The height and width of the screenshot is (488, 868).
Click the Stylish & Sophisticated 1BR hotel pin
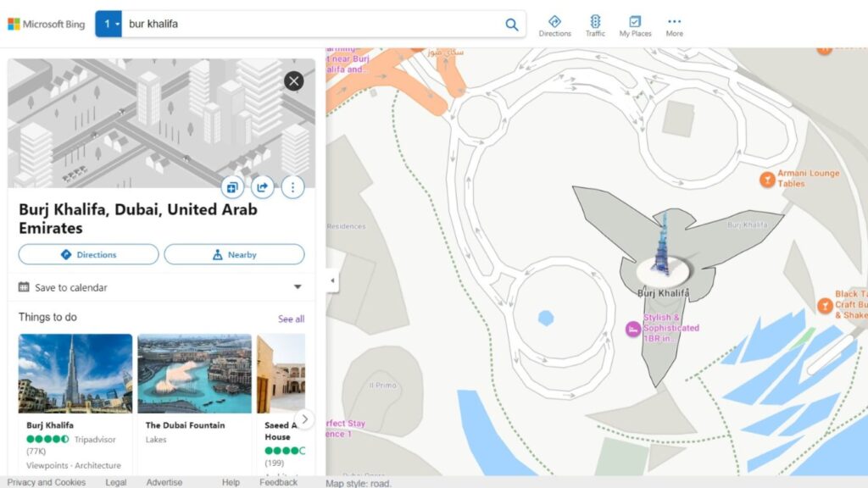[633, 330]
